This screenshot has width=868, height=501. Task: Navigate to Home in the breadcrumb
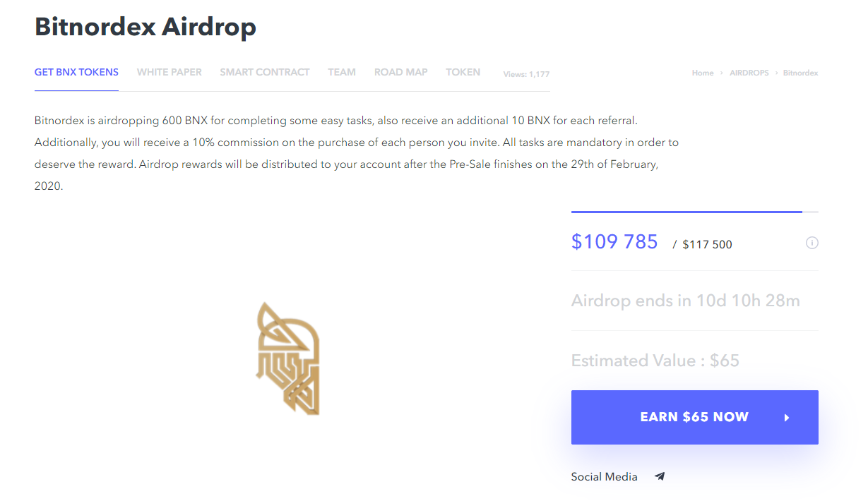[x=703, y=73]
